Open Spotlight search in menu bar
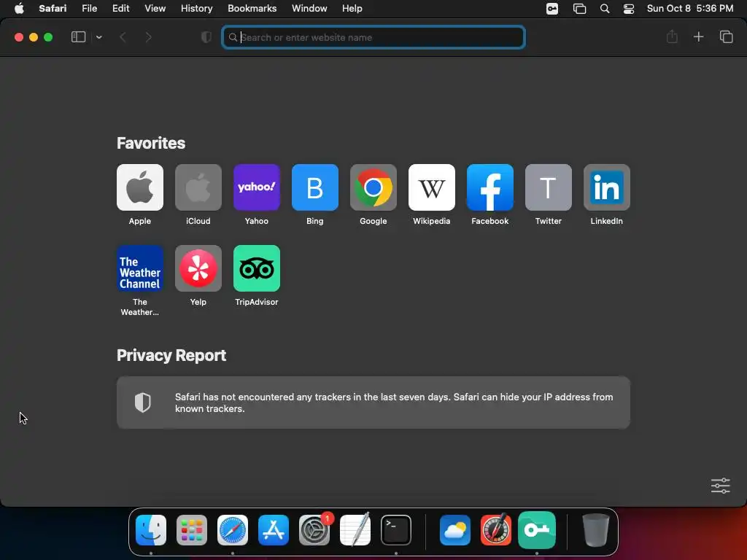This screenshot has height=560, width=747. (x=605, y=9)
